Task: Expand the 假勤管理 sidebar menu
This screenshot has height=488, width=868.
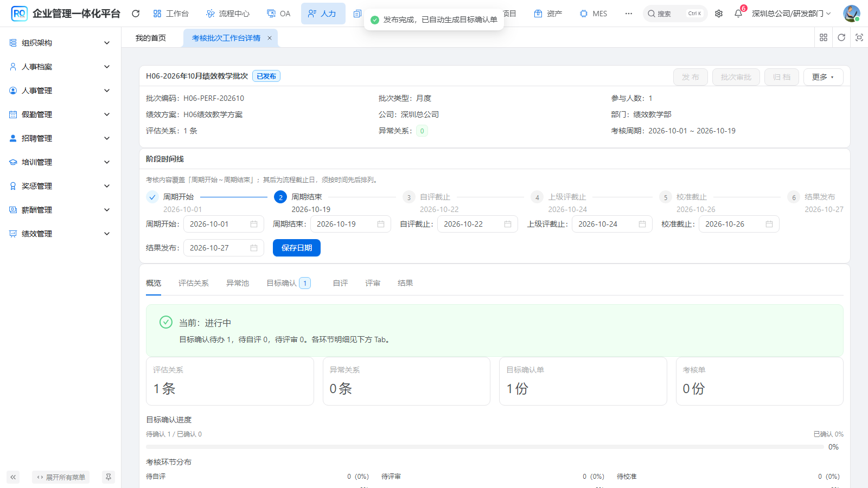Action: click(60, 114)
